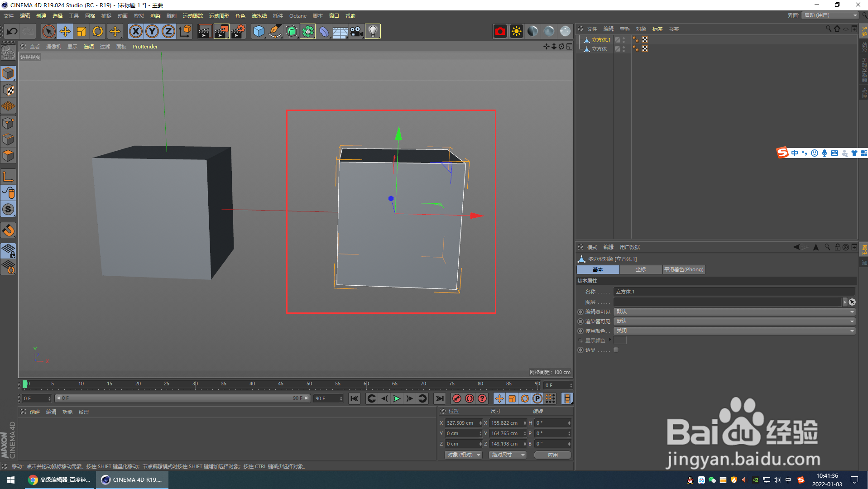Switch the coordinate system icon
Image resolution: width=868 pixels, height=489 pixels.
[185, 31]
